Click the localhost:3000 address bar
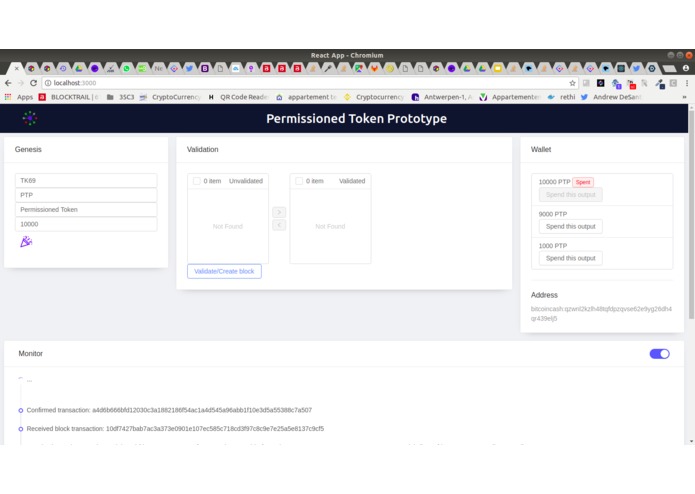Viewport: 695px width, 494px height. click(x=310, y=83)
